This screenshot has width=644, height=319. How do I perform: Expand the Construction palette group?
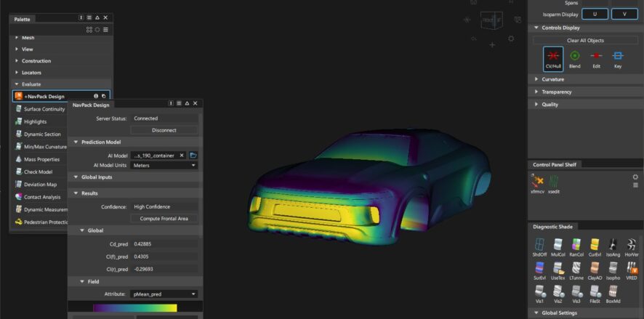pyautogui.click(x=36, y=61)
